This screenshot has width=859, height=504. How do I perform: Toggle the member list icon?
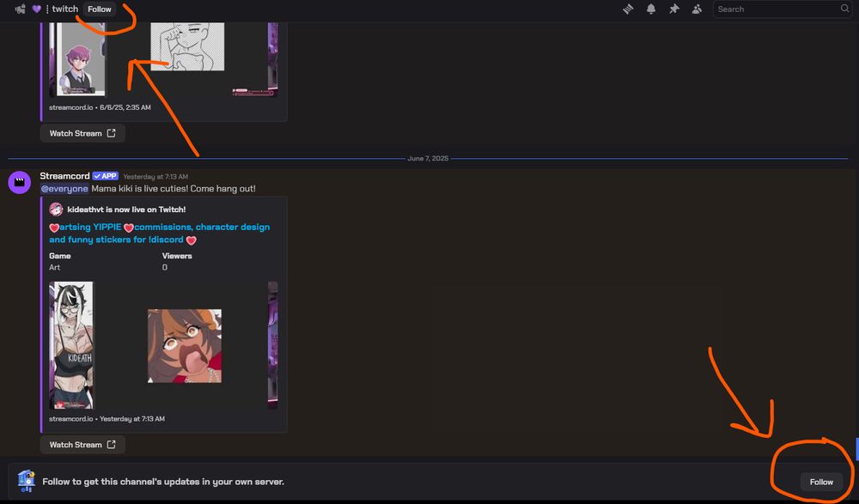(697, 9)
